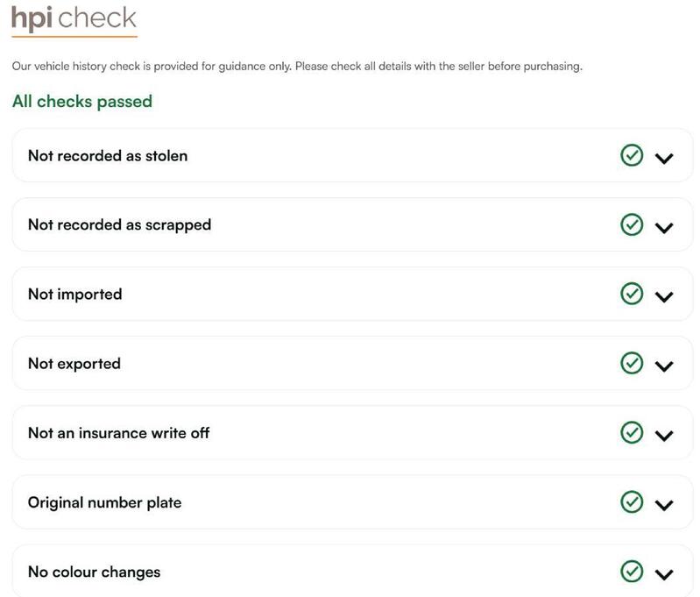Click green checkmark for Not recorded as stolen
The image size is (700, 597).
pos(632,155)
